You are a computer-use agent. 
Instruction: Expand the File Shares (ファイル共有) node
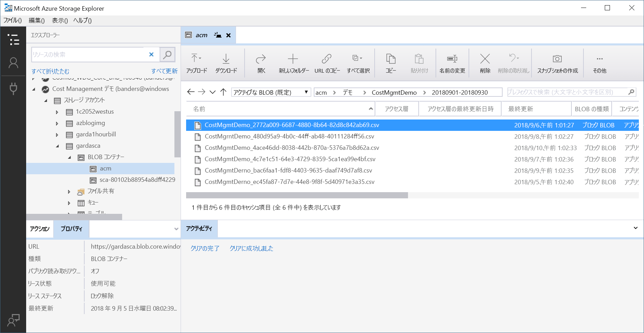click(x=69, y=191)
